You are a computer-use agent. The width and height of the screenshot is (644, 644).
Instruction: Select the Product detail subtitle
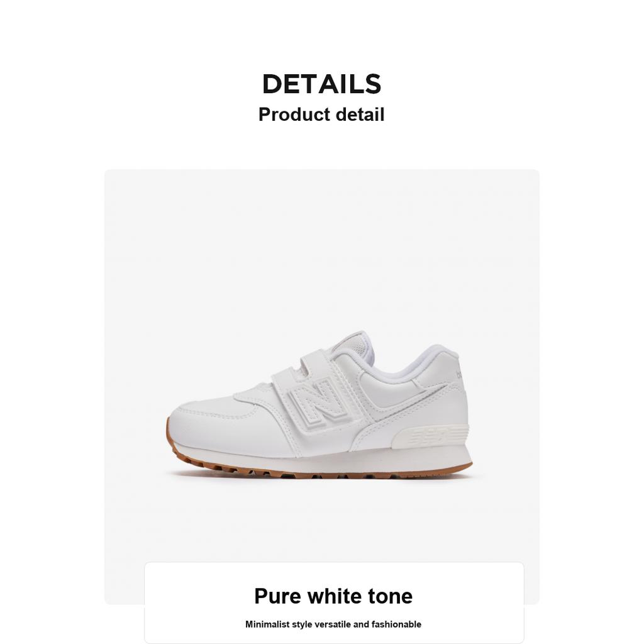pos(321,114)
